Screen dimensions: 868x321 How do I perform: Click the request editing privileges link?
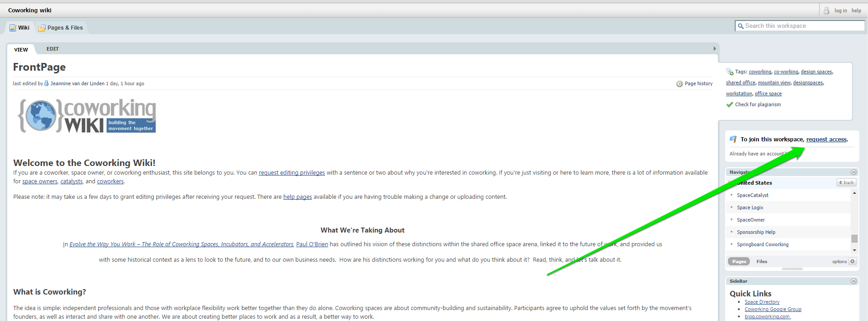292,173
